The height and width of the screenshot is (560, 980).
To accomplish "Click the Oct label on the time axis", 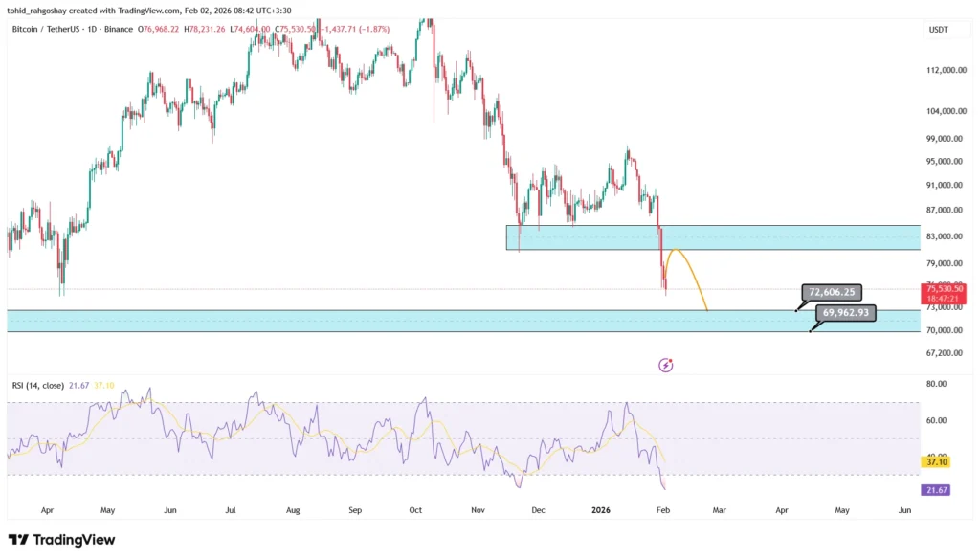I will pyautogui.click(x=414, y=511).
